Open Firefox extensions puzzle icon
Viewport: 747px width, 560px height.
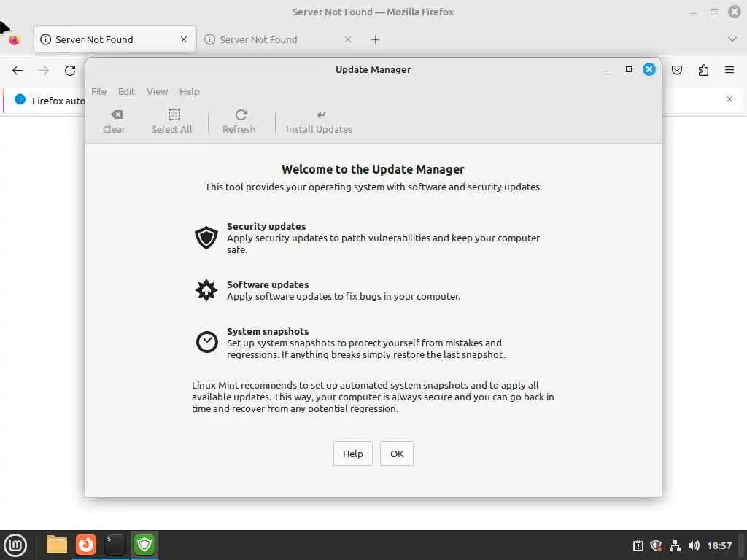703,71
